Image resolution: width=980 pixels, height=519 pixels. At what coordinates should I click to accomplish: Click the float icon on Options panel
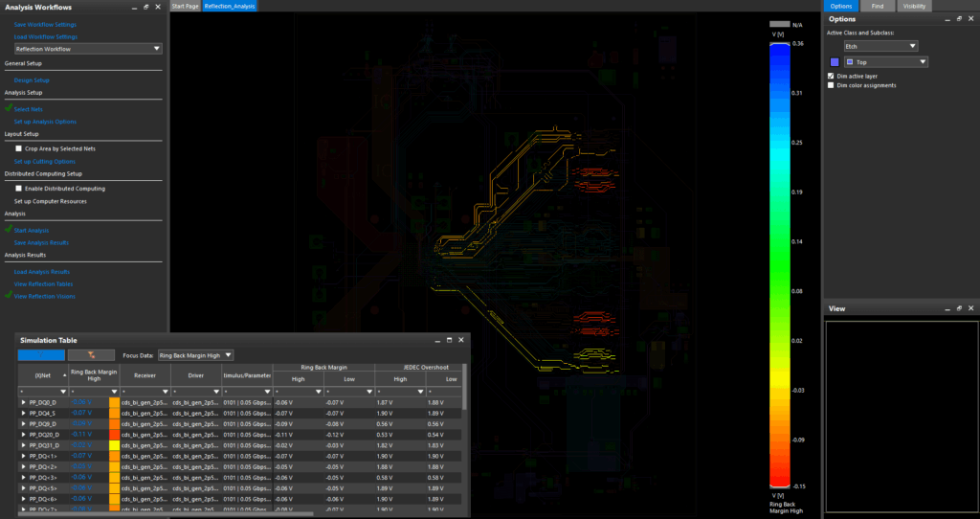959,19
